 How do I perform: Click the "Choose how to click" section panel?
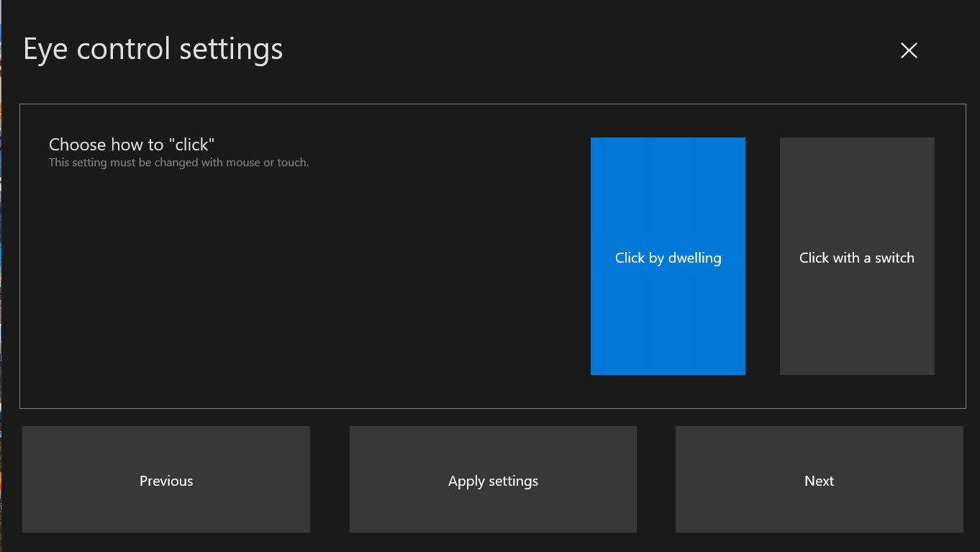288,288
